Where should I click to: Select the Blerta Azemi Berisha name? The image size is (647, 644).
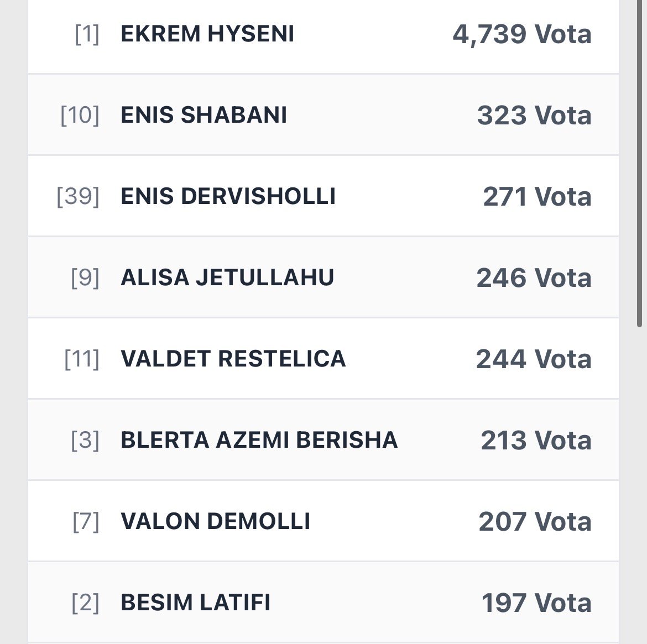click(259, 440)
